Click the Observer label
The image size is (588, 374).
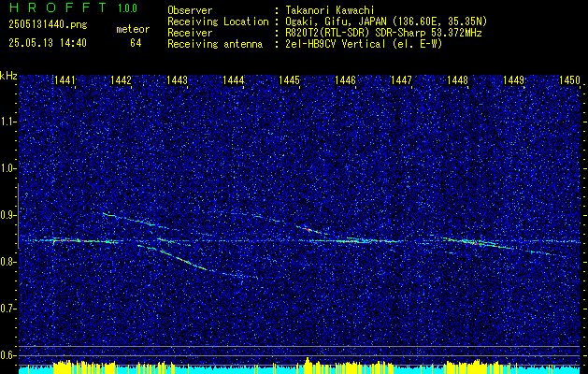(x=190, y=10)
